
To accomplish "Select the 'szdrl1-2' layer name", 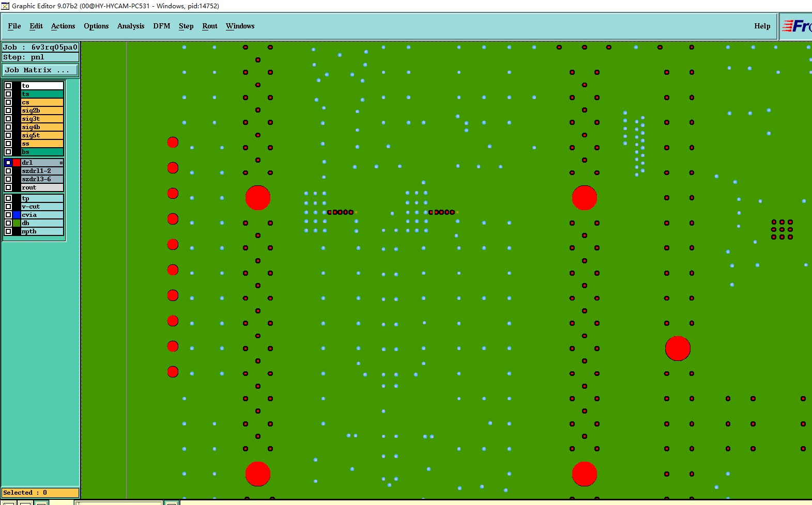I will pos(42,171).
